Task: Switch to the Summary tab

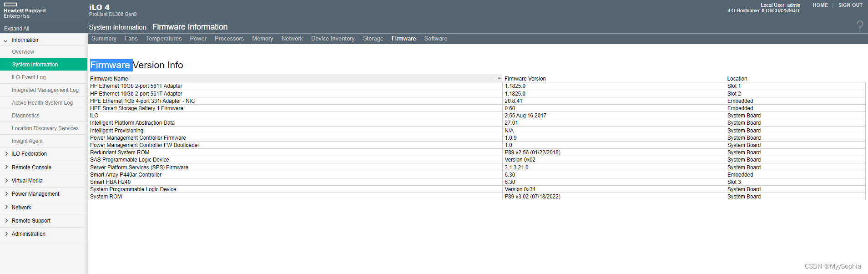Action: coord(104,39)
